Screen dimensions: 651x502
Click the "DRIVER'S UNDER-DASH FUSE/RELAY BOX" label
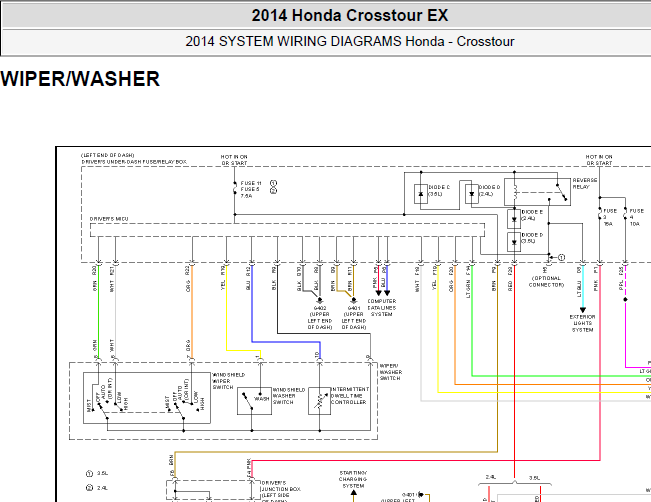pos(134,162)
